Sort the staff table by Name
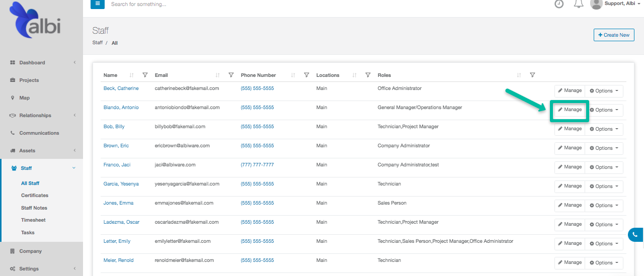 [x=132, y=75]
